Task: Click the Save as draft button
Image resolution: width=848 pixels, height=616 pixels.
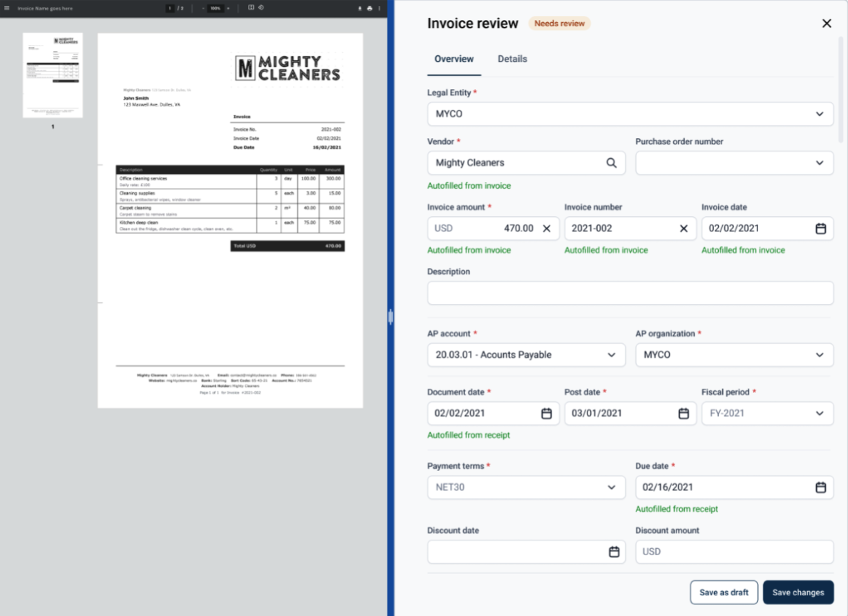Action: coord(724,592)
